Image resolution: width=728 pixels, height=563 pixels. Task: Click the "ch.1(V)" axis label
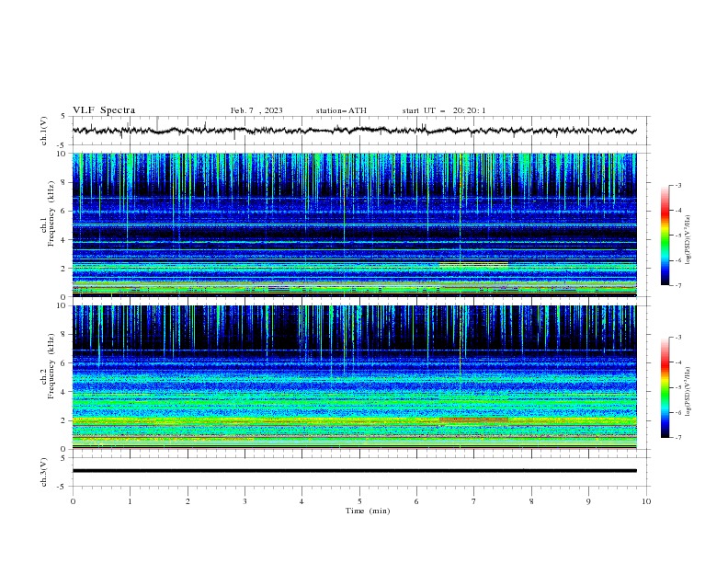44,131
